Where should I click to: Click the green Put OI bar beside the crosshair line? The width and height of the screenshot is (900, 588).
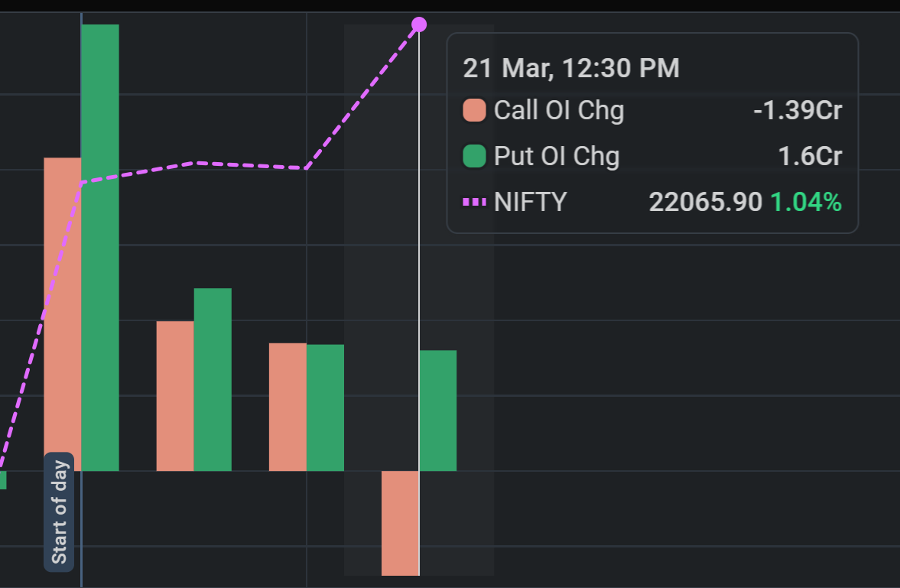pos(438,410)
